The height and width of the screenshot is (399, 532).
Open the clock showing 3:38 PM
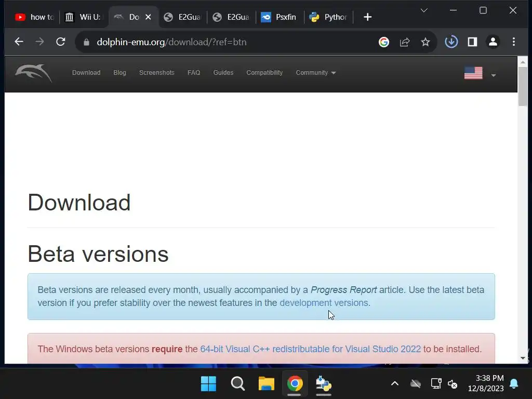(486, 383)
